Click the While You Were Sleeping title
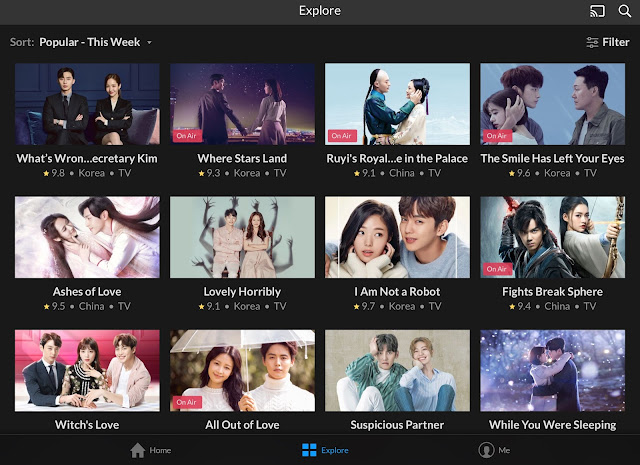The height and width of the screenshot is (465, 640). pyautogui.click(x=552, y=425)
